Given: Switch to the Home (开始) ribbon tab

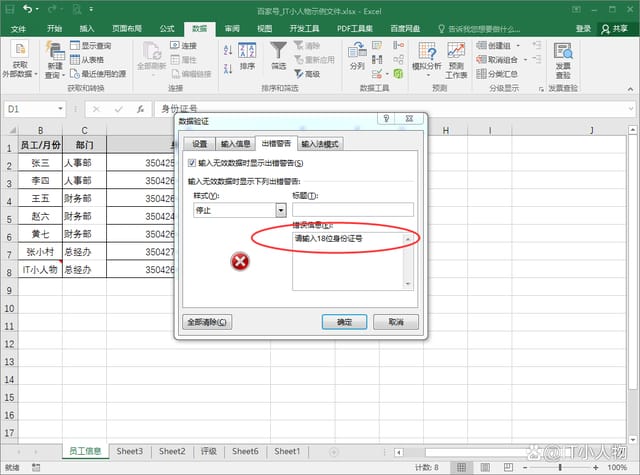Looking at the screenshot, I should [x=54, y=29].
